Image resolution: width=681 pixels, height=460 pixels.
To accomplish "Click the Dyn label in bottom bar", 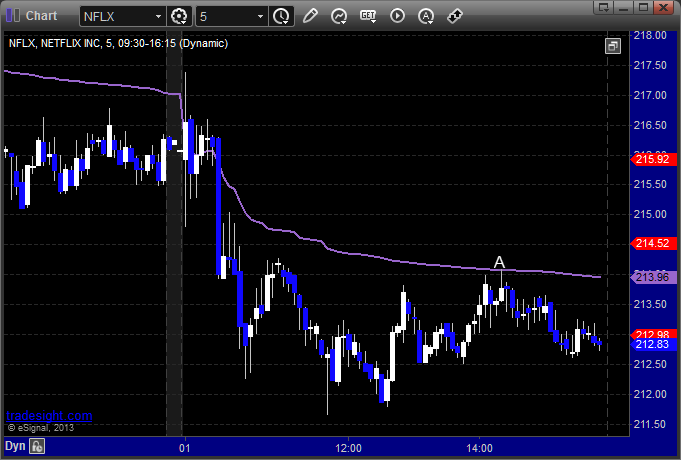I will [x=15, y=446].
